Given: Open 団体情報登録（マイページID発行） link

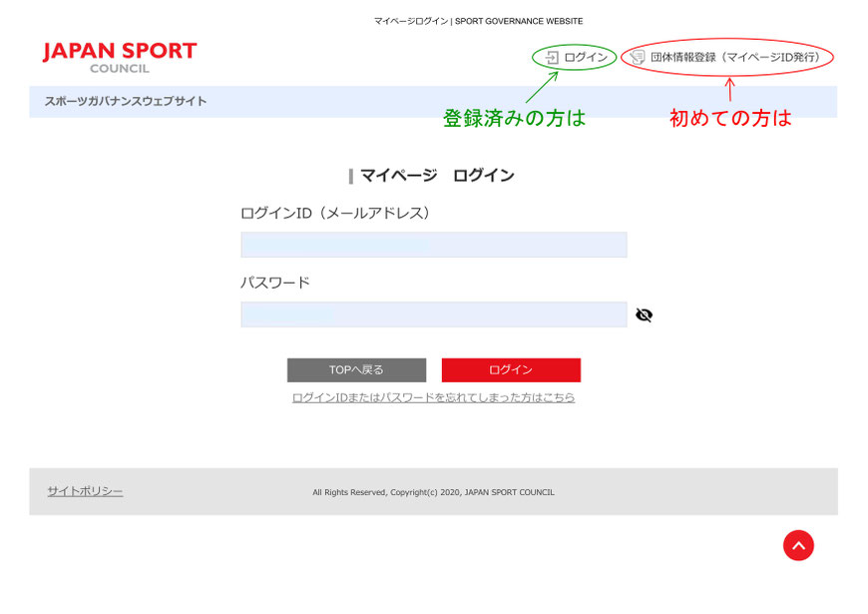Looking at the screenshot, I should click(x=734, y=57).
